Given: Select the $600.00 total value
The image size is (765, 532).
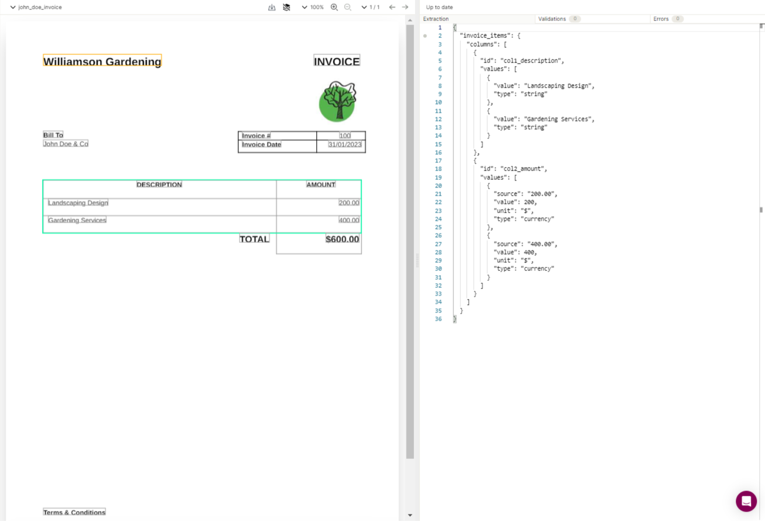Looking at the screenshot, I should pos(342,239).
